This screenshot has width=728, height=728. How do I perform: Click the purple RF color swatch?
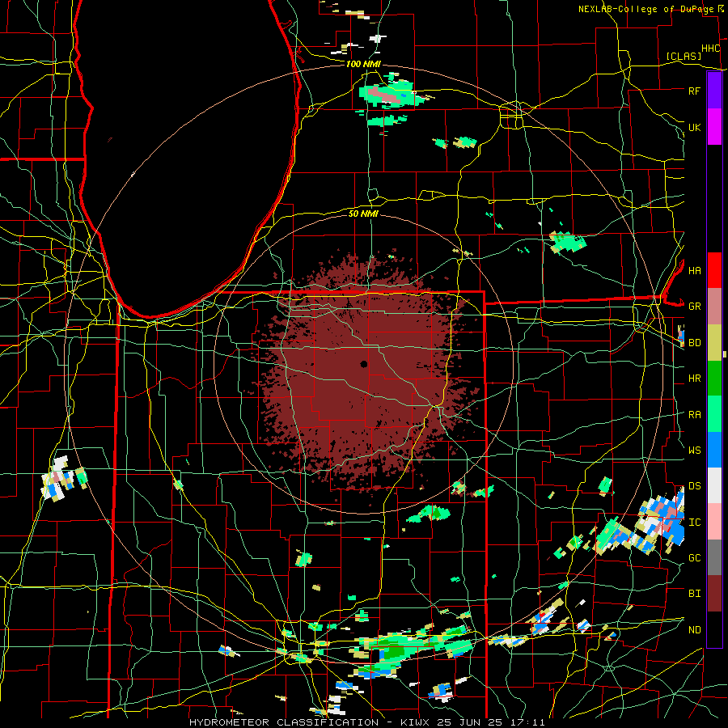(x=714, y=90)
